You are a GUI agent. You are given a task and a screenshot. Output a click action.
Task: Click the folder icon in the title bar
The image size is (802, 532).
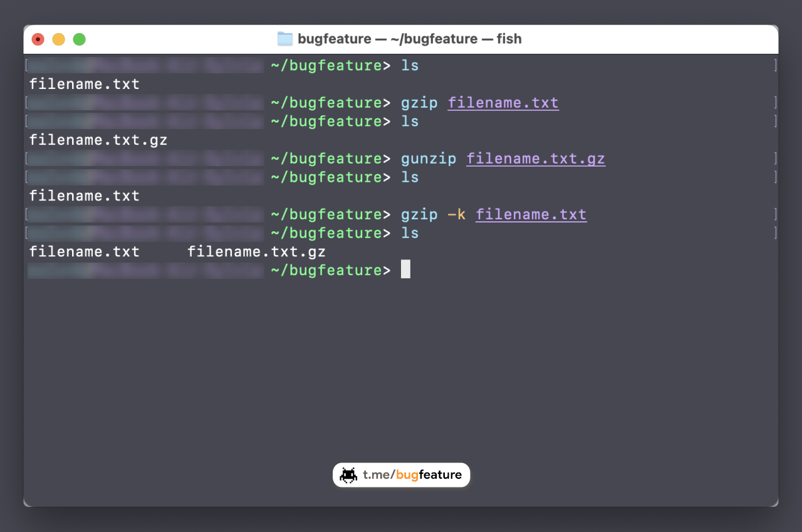click(285, 39)
